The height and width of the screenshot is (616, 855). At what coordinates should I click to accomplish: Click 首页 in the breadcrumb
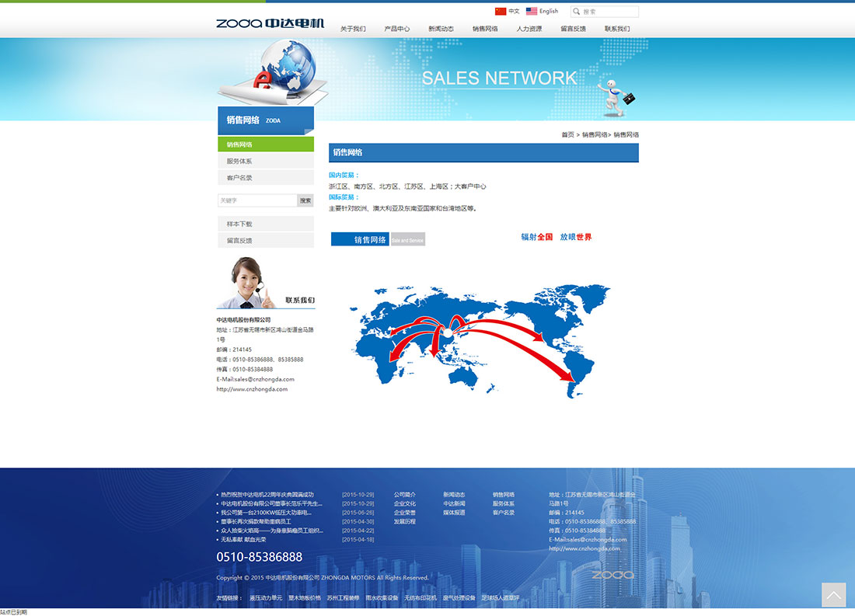point(567,135)
